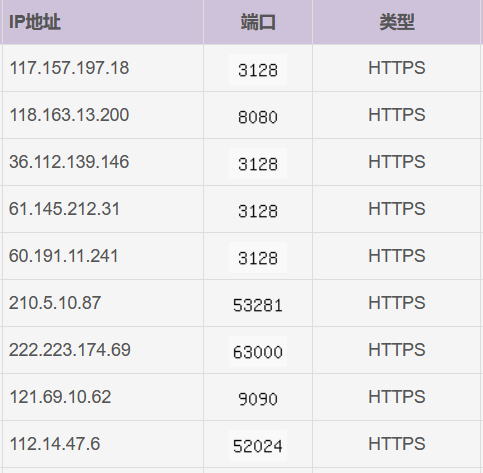This screenshot has height=473, width=483.
Task: Click IP address 121.69.10.62
Action: point(60,397)
